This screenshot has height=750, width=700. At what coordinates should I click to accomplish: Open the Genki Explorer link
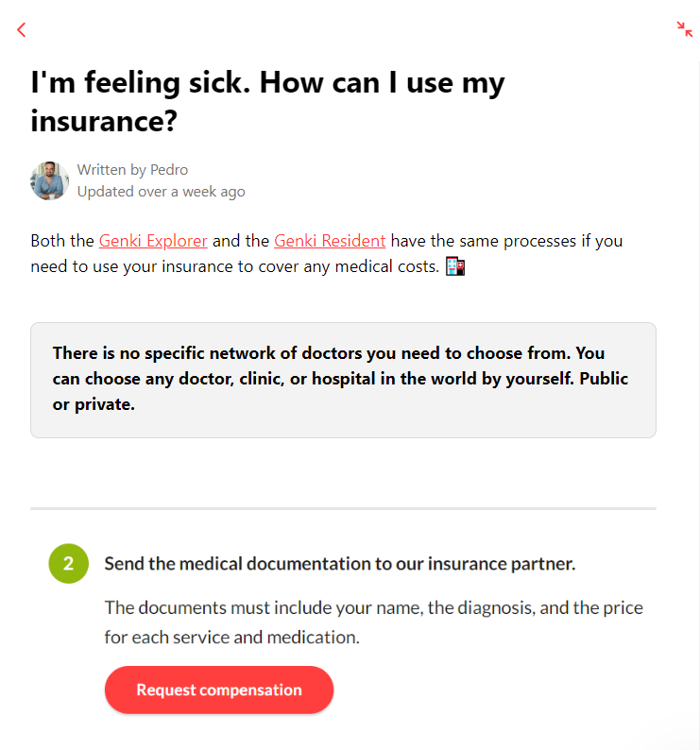coord(153,241)
